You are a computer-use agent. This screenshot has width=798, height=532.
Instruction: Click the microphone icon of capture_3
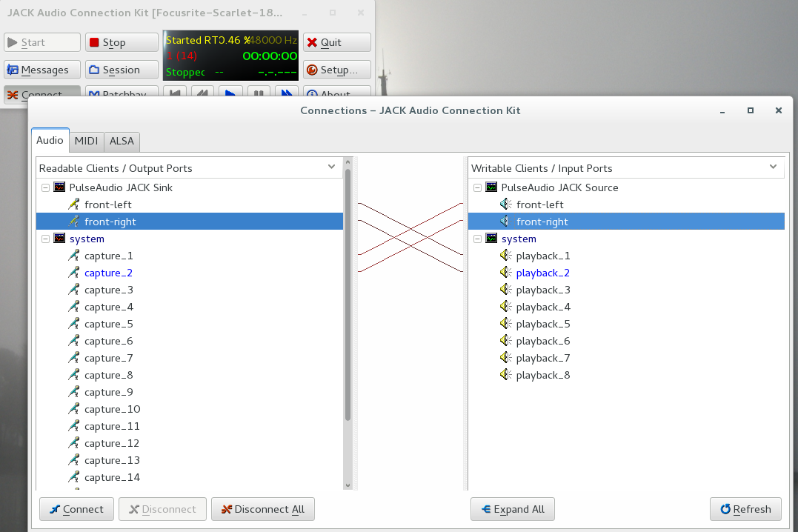[74, 290]
